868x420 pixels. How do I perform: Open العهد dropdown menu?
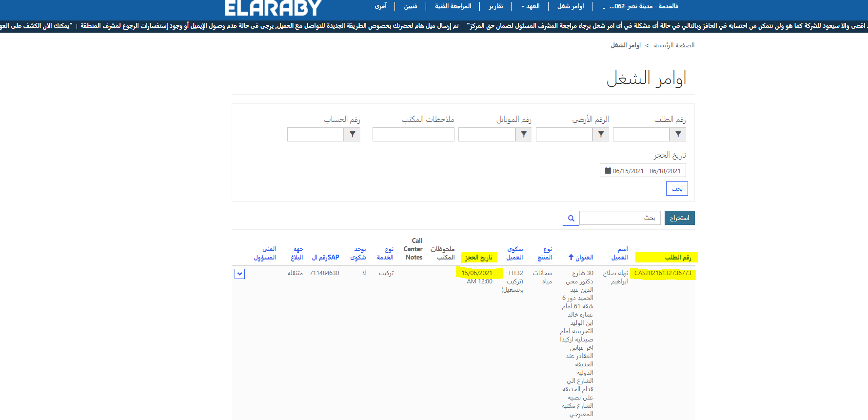coord(530,6)
